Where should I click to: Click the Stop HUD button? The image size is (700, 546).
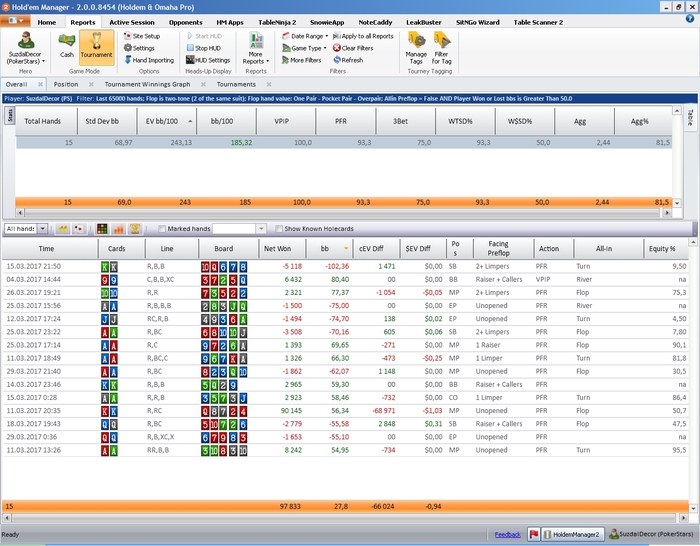[204, 48]
